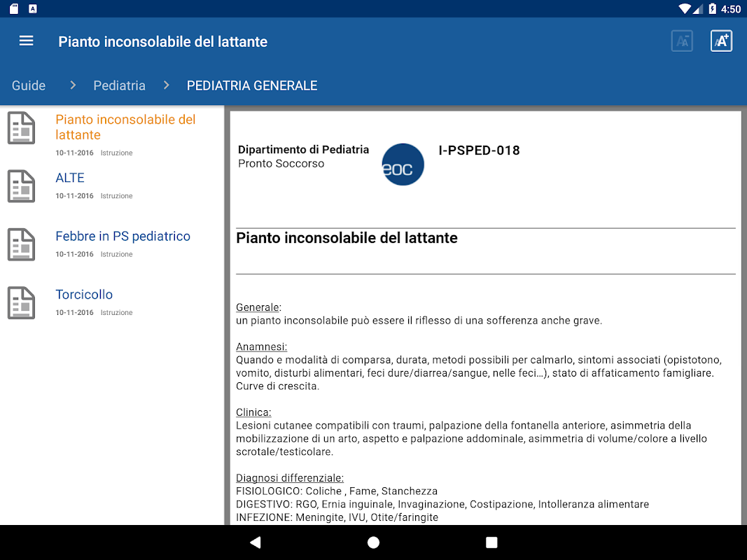Viewport: 747px width, 560px height.
Task: Tap the keyboard 'A' notification icon
Action: 33,8
